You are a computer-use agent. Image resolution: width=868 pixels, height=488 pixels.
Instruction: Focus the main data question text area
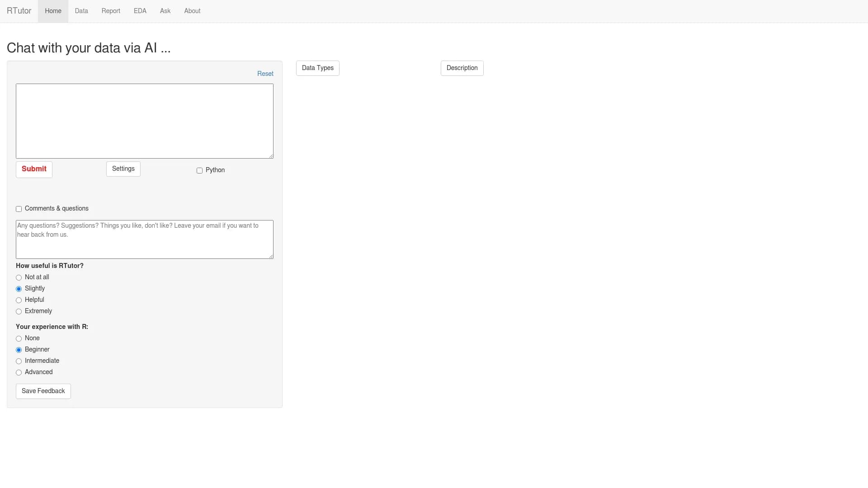tap(145, 121)
